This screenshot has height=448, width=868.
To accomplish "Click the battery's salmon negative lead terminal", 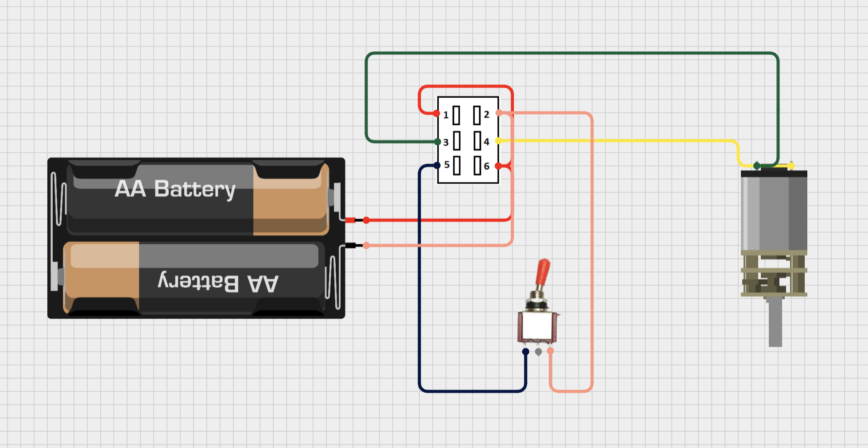I will point(366,245).
